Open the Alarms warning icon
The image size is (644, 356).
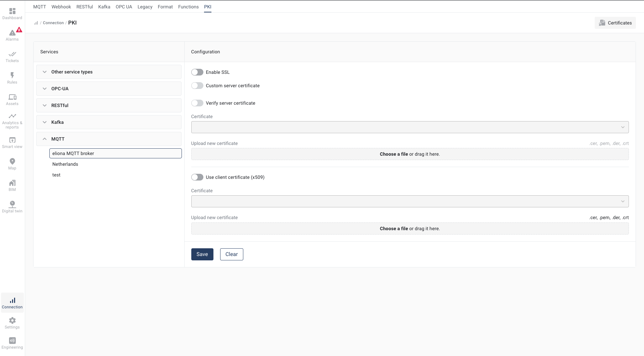click(12, 33)
